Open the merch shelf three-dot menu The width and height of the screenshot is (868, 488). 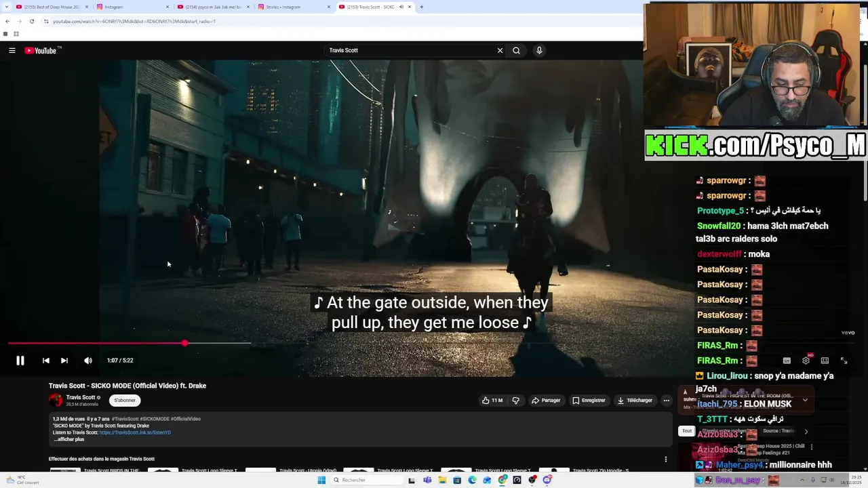pos(666,459)
